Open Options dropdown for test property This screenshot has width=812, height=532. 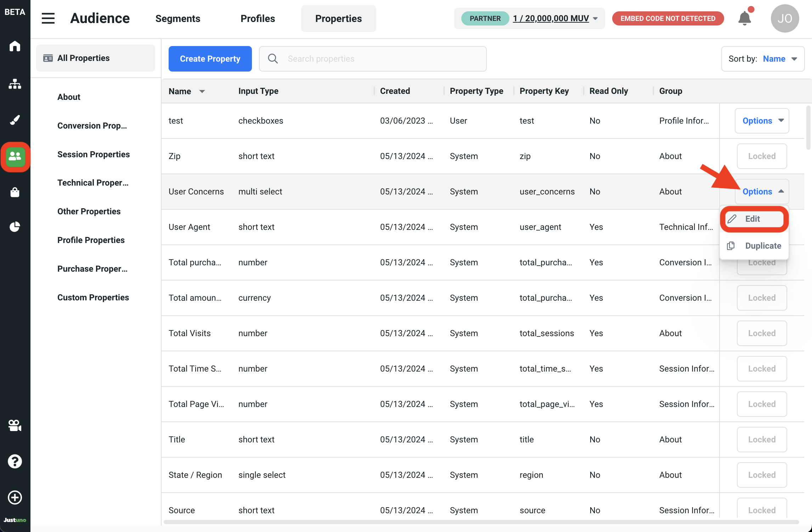762,121
